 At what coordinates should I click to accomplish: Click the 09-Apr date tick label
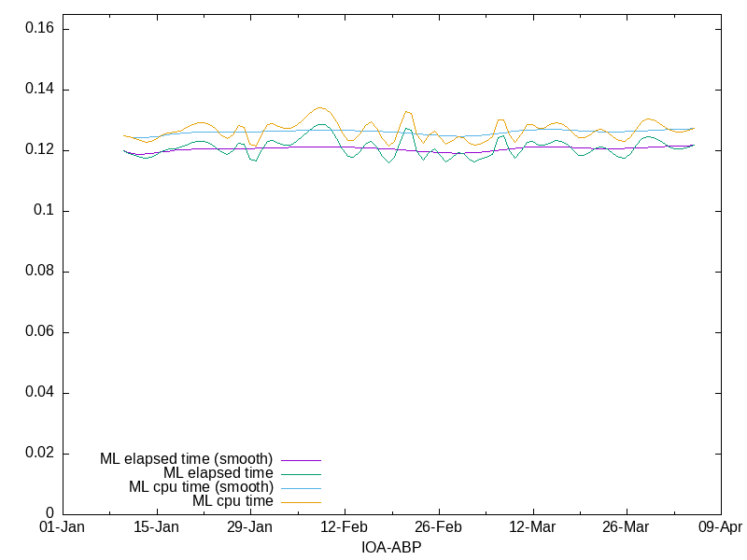(720, 527)
